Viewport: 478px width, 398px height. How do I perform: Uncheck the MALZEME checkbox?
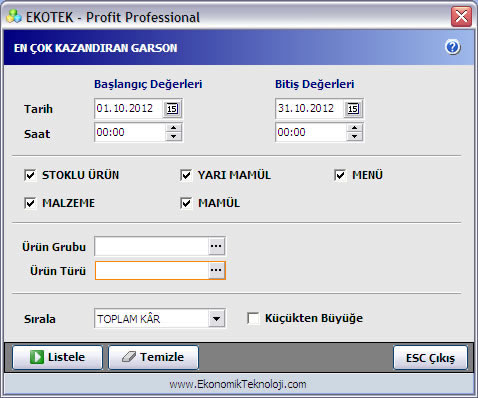tap(30, 203)
